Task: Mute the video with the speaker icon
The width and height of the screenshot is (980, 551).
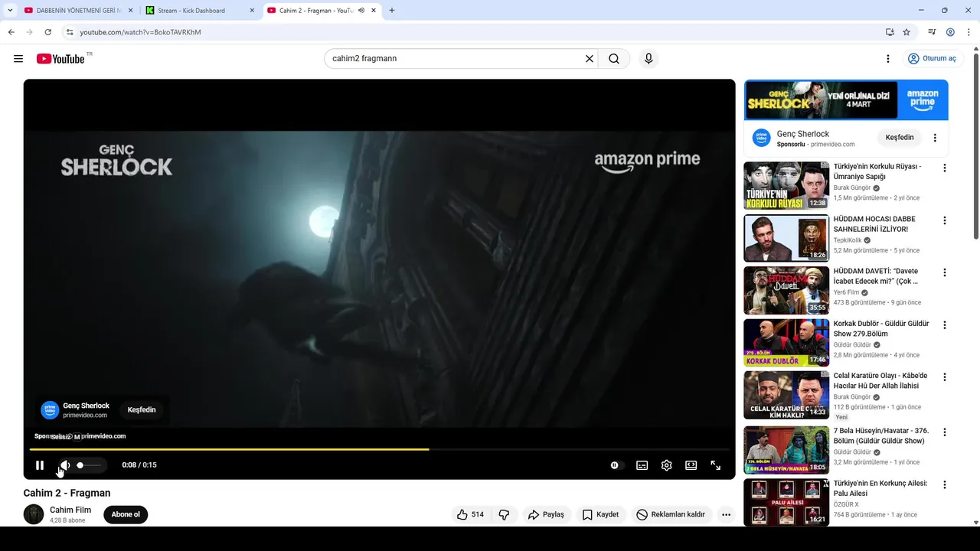Action: [65, 465]
